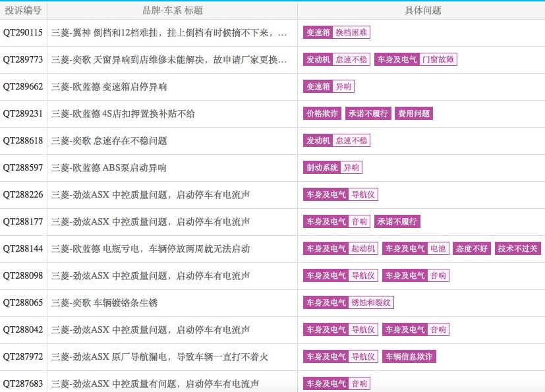Open 三菱-奕歌 车辆镀铬条生锈 complaint
Image resolution: width=545 pixels, height=392 pixels.
click(105, 302)
